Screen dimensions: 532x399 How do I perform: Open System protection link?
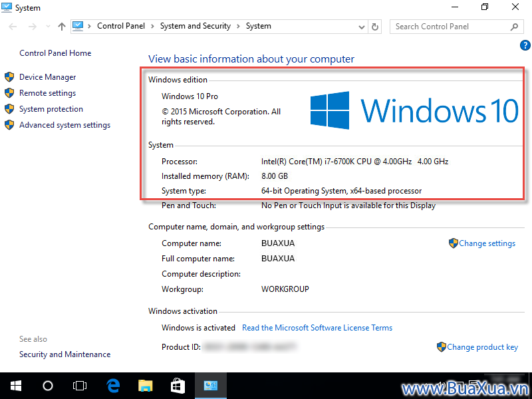coord(51,109)
